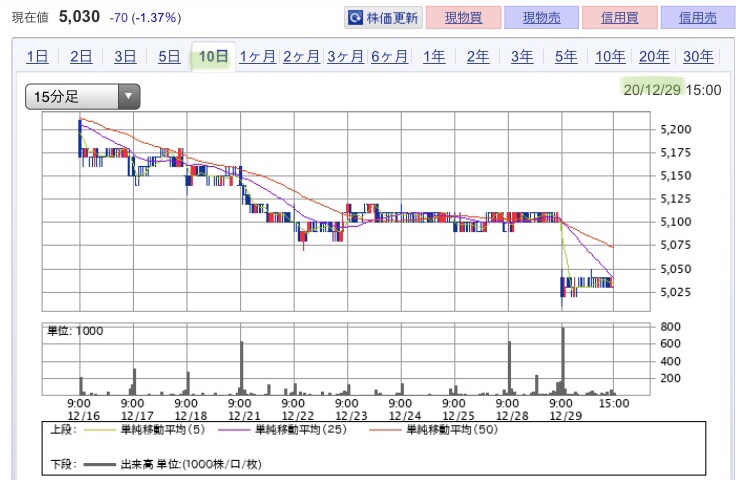
Task: Click the current price 5,030
Action: (x=79, y=17)
